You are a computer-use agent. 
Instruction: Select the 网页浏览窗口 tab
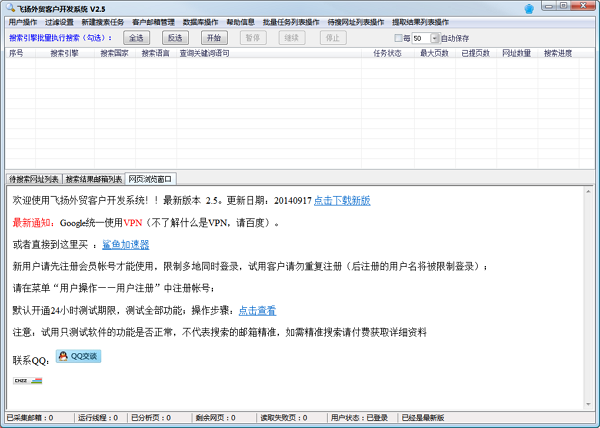(x=150, y=179)
